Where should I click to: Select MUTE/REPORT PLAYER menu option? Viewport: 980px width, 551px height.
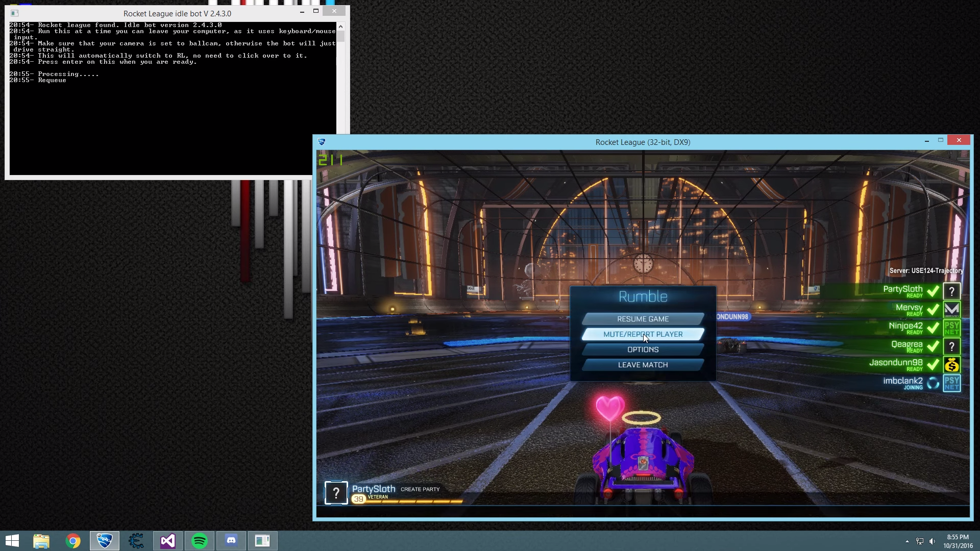[643, 334]
